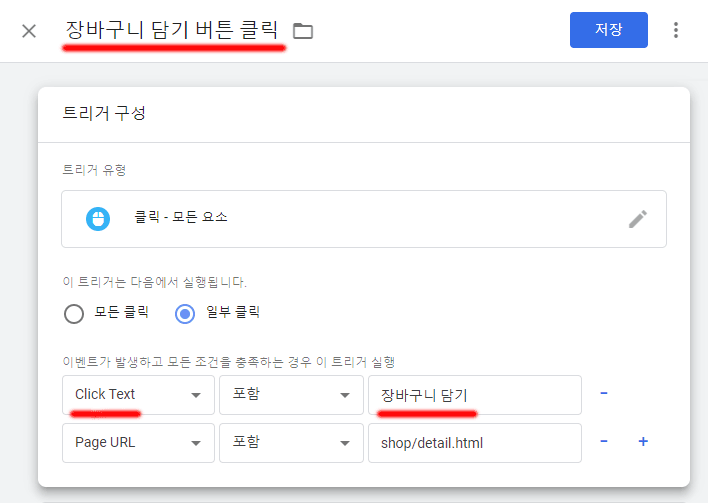Viewport: 708px width, 503px height.
Task: Edit the shop/detail.html value field
Action: click(475, 442)
